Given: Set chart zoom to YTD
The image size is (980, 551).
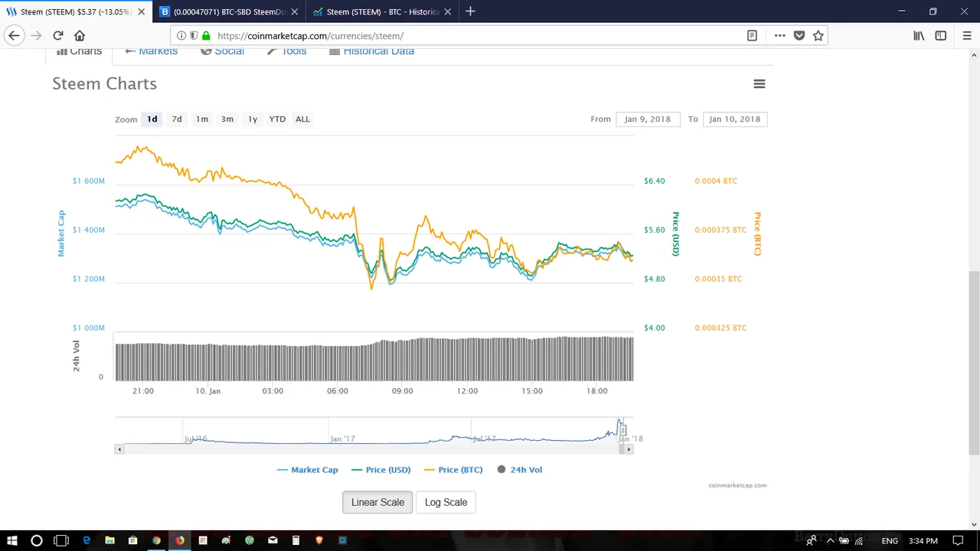Looking at the screenshot, I should tap(277, 119).
